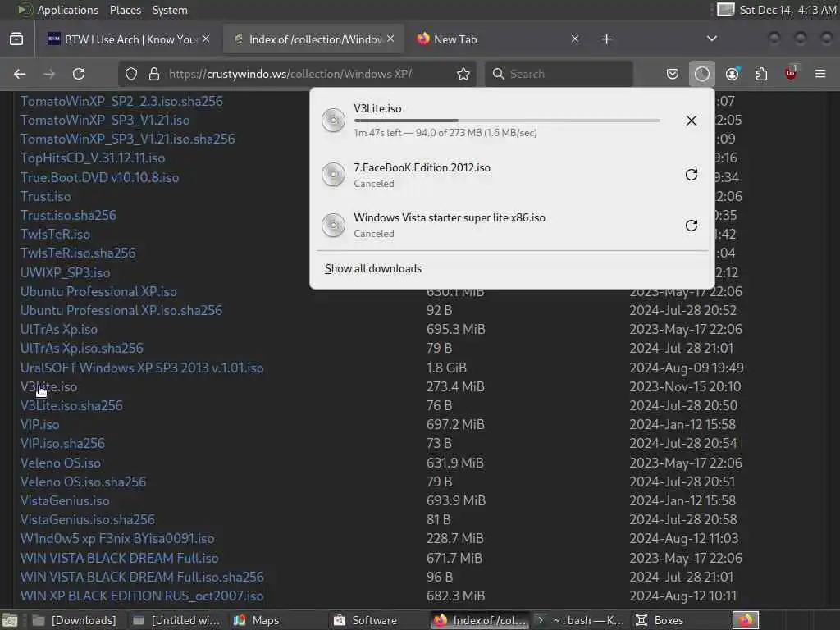Close the Index of /collection tab
This screenshot has width=840, height=630.
pyautogui.click(x=390, y=39)
